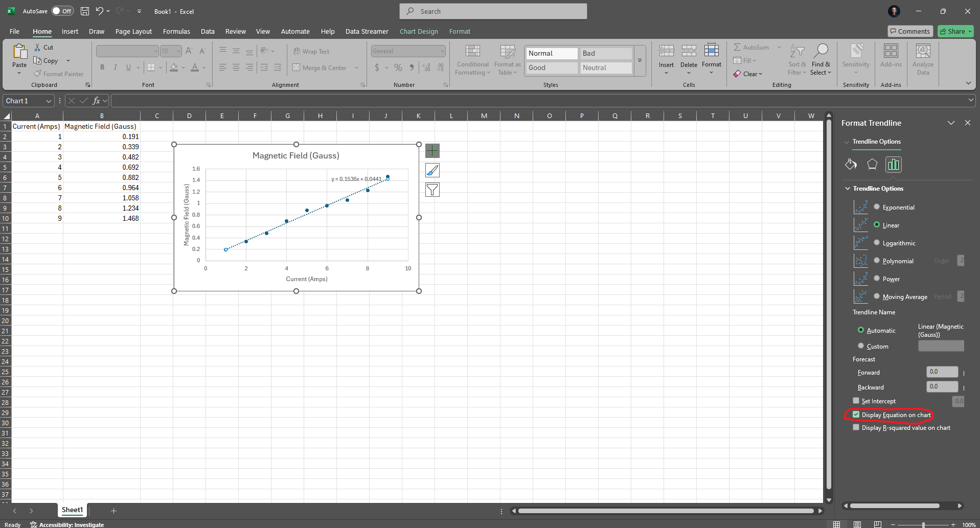Open the Chart Filters funnel icon
Screen dimensions: 980x528
click(x=432, y=189)
